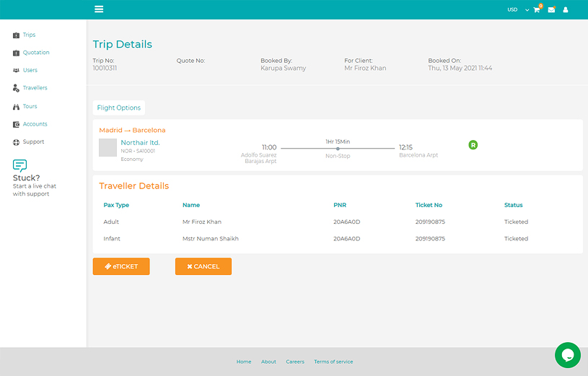Click the About footer link
This screenshot has width=588, height=376.
[x=268, y=362]
